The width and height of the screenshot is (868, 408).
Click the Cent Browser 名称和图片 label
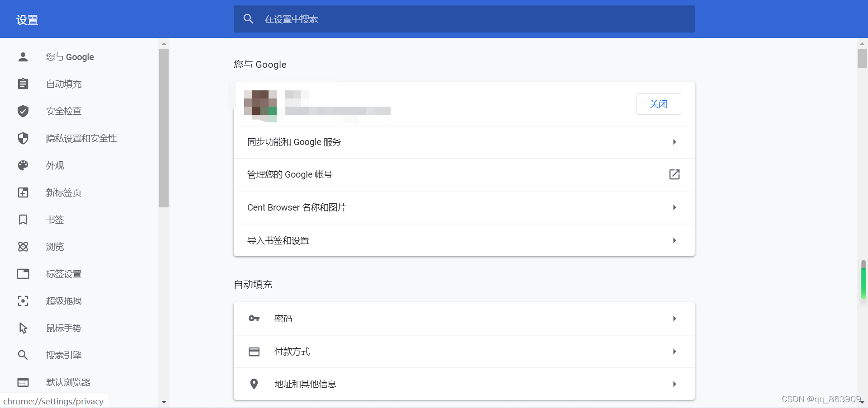click(x=297, y=207)
